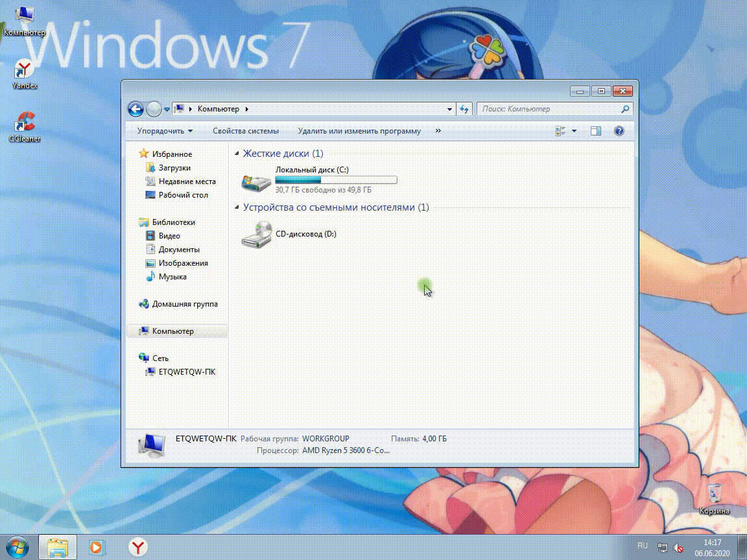Open the Документы library
This screenshot has height=560, width=747.
[x=179, y=250]
